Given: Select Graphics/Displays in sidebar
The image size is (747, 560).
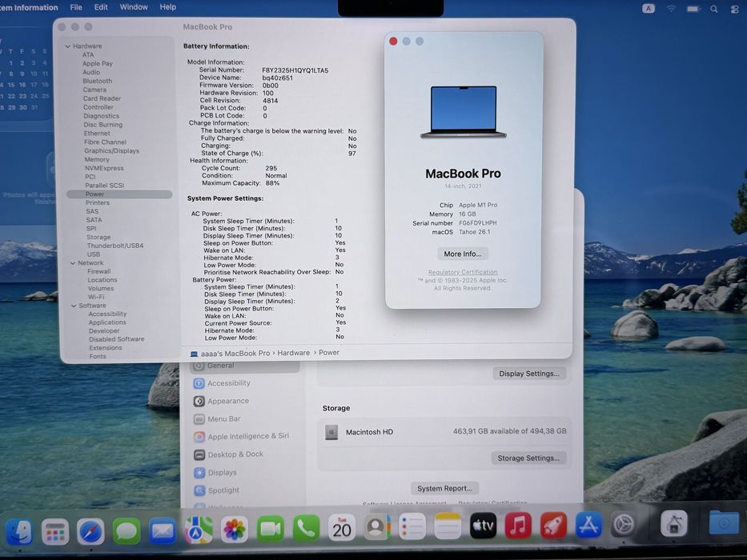Looking at the screenshot, I should coord(112,151).
